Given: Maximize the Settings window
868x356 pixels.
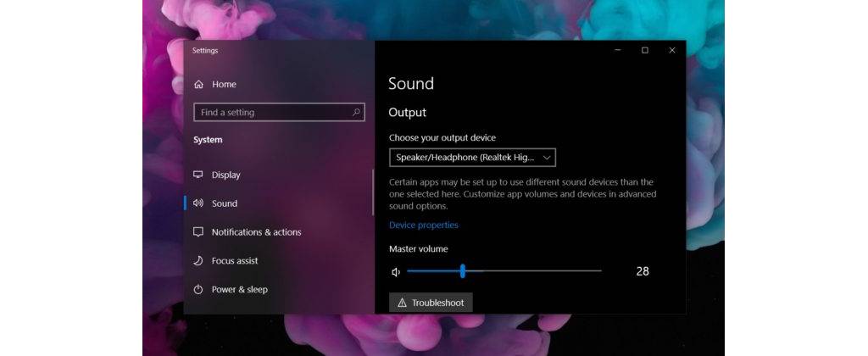Looking at the screenshot, I should (x=645, y=50).
